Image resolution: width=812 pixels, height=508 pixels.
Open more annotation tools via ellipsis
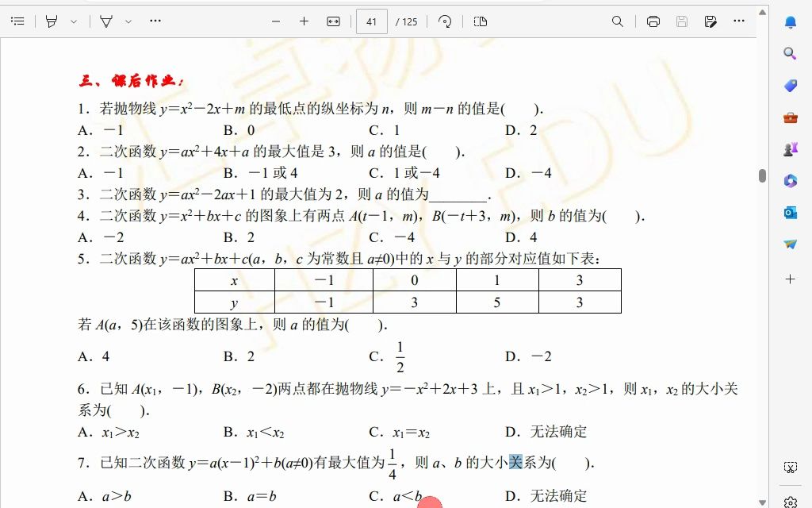(155, 21)
